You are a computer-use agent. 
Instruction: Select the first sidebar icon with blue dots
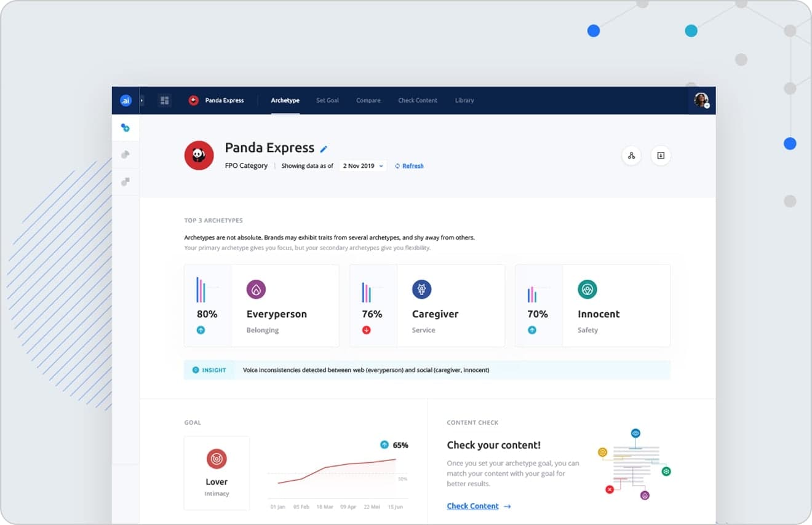click(125, 128)
